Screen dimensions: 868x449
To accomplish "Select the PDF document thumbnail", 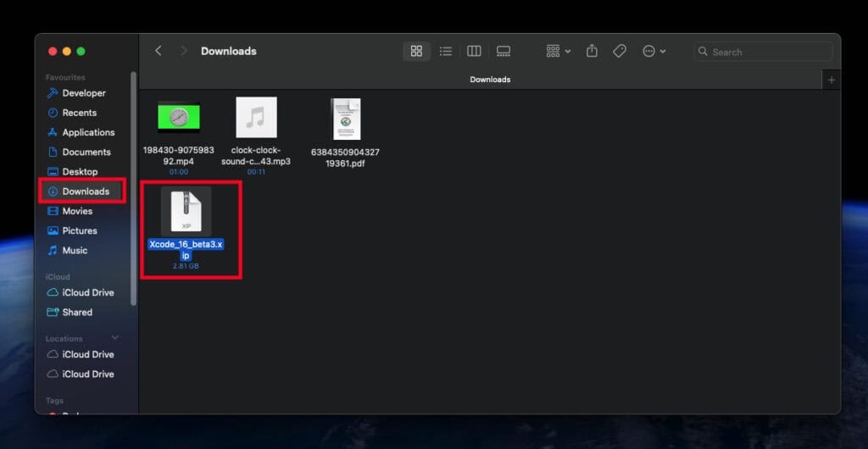I will (x=346, y=119).
